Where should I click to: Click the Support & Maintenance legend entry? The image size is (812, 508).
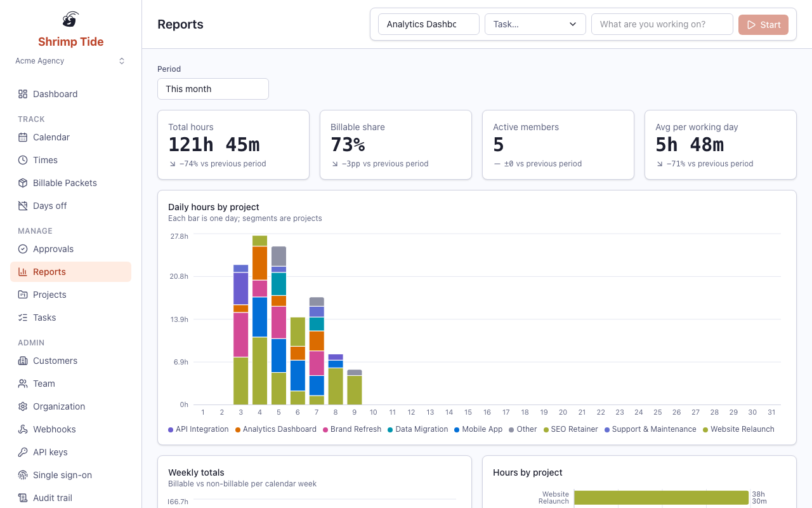coord(650,429)
